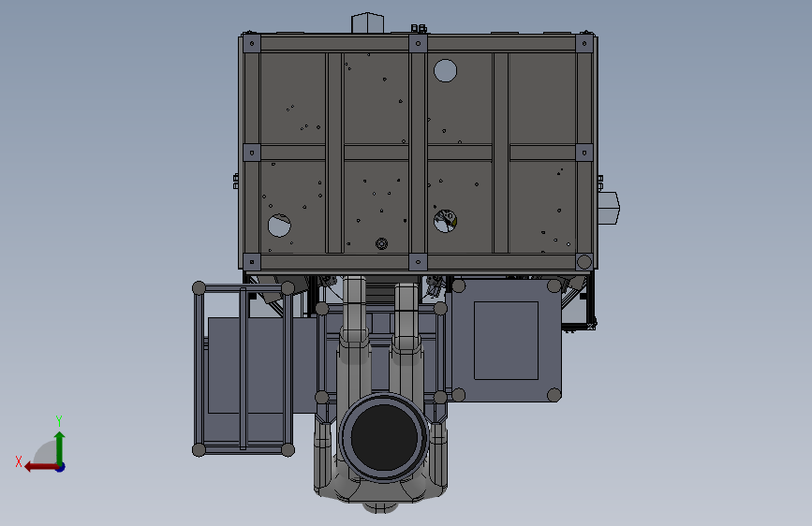Select the lower-left round hole in top plate
Image resolution: width=812 pixels, height=526 pixels.
click(279, 226)
